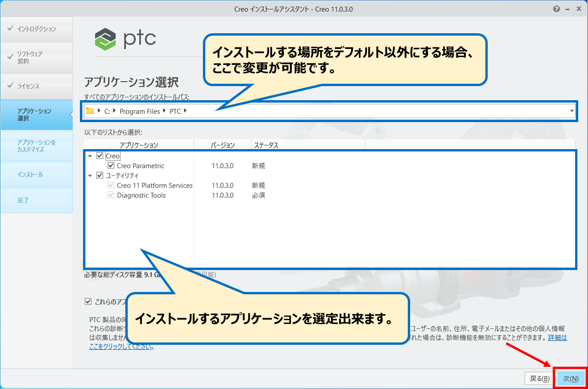The height and width of the screenshot is (389, 588).
Task: Close the Creo install assistant window
Action: point(579,9)
